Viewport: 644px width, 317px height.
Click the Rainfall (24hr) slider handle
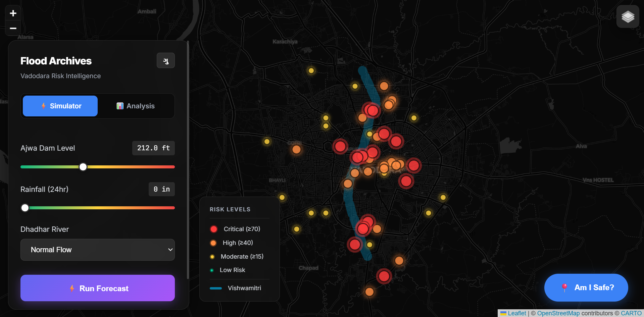tap(25, 208)
